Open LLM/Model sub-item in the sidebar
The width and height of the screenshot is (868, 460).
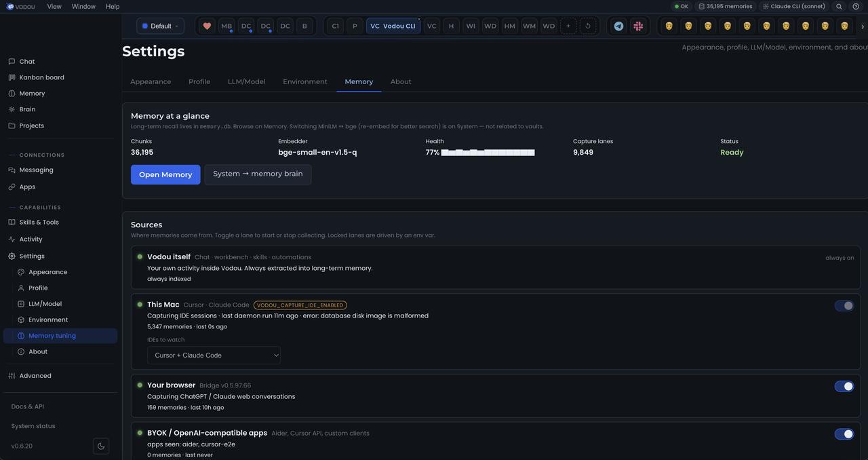[x=45, y=304]
